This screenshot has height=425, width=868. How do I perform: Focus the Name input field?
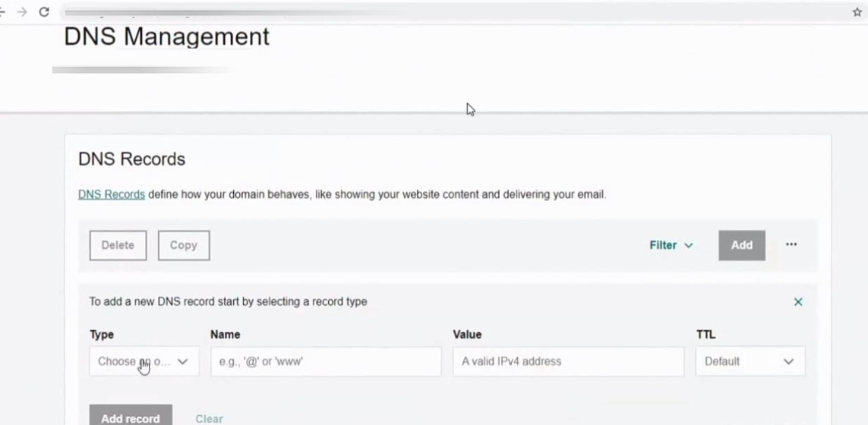pyautogui.click(x=326, y=361)
